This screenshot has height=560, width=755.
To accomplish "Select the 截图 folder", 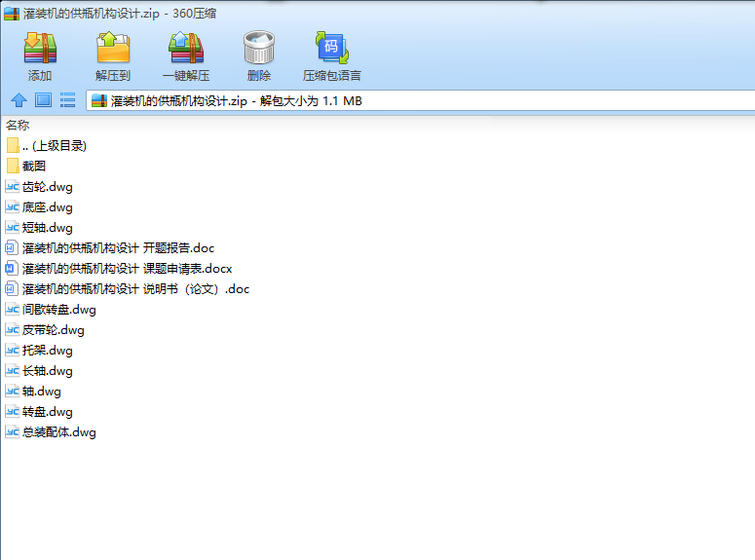I will click(x=26, y=167).
